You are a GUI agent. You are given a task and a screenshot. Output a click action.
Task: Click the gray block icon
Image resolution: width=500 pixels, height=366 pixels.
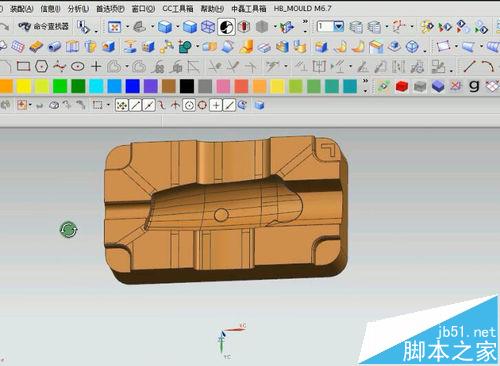(420, 87)
